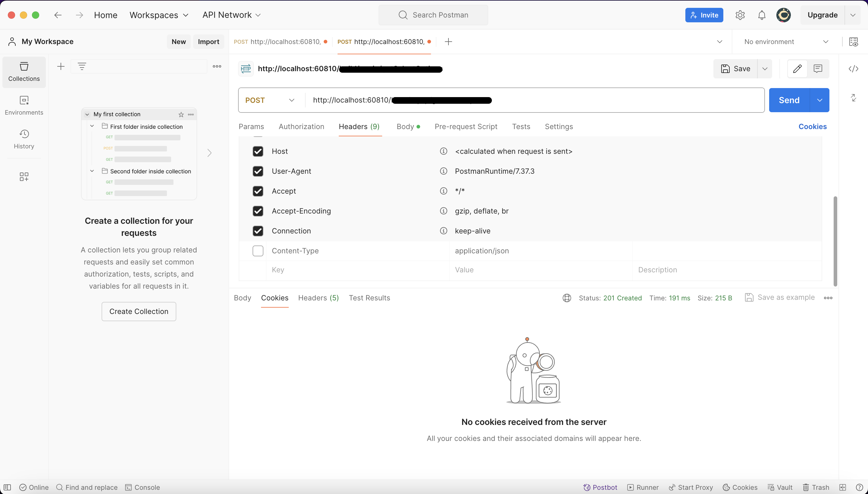Enable the Content-Type header checkbox
Viewport: 868px width, 494px height.
click(258, 251)
